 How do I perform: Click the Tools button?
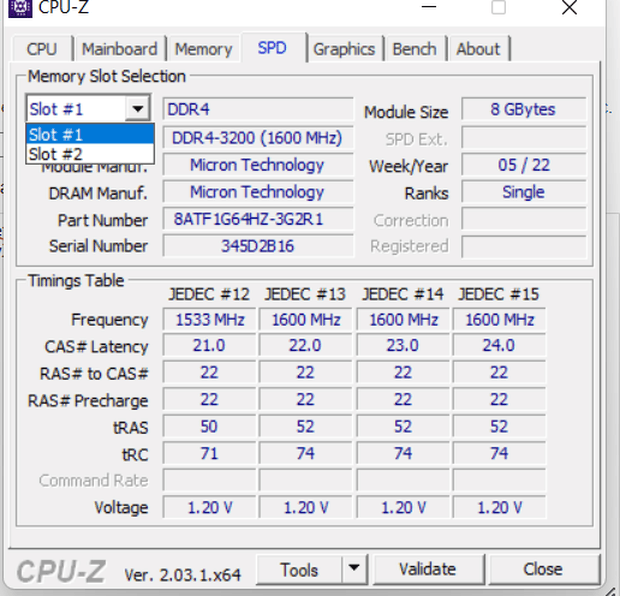coord(299,570)
